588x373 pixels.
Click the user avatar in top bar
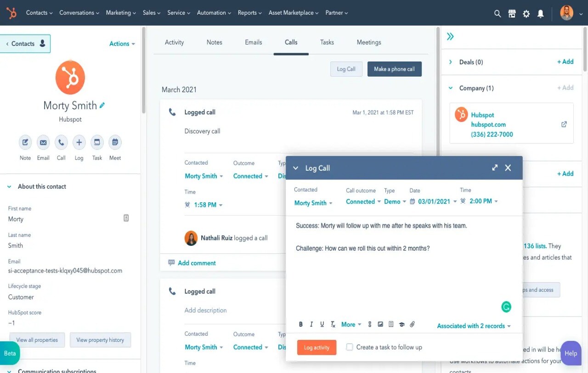point(567,13)
